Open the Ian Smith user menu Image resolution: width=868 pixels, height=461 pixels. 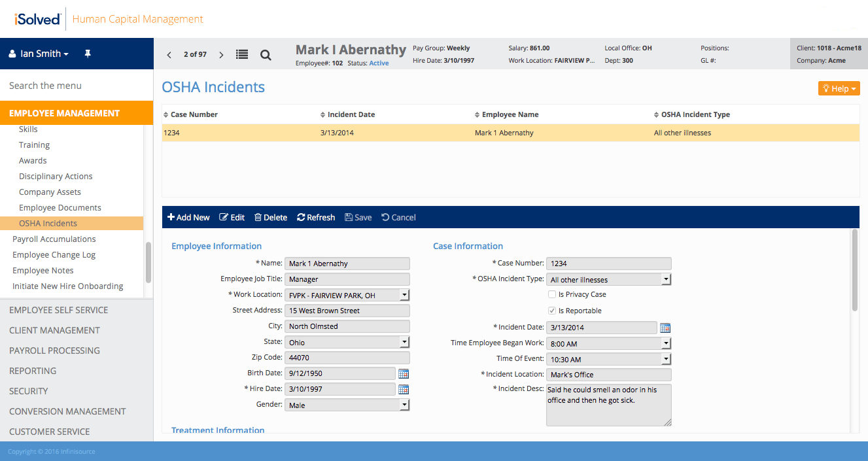[39, 54]
